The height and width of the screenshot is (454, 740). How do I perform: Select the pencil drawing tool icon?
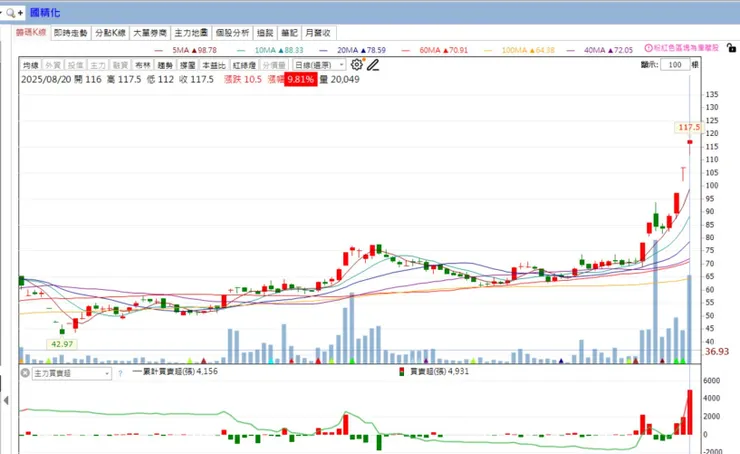[x=373, y=65]
